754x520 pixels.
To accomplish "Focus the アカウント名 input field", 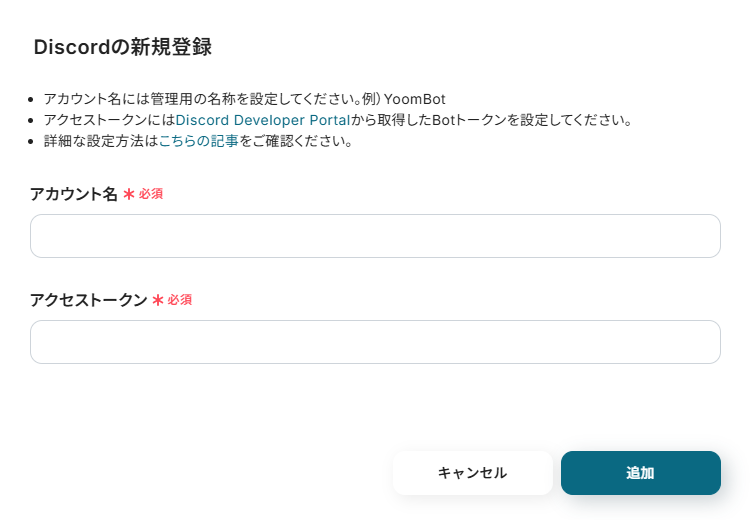I will (375, 236).
